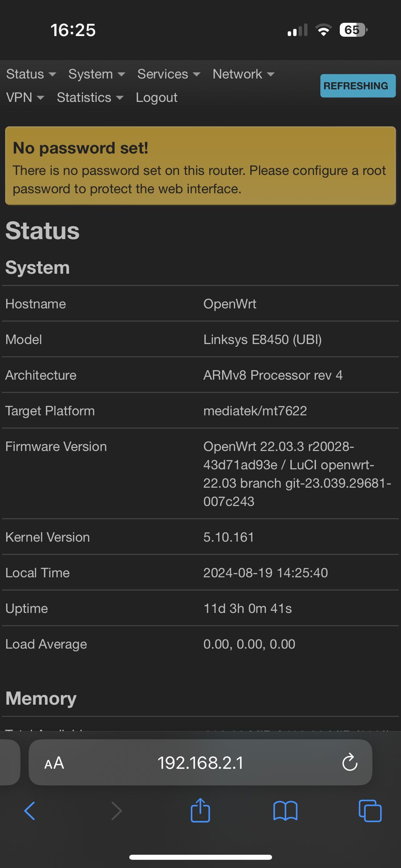Select the Load Average label
Image resolution: width=401 pixels, height=868 pixels.
(x=46, y=644)
